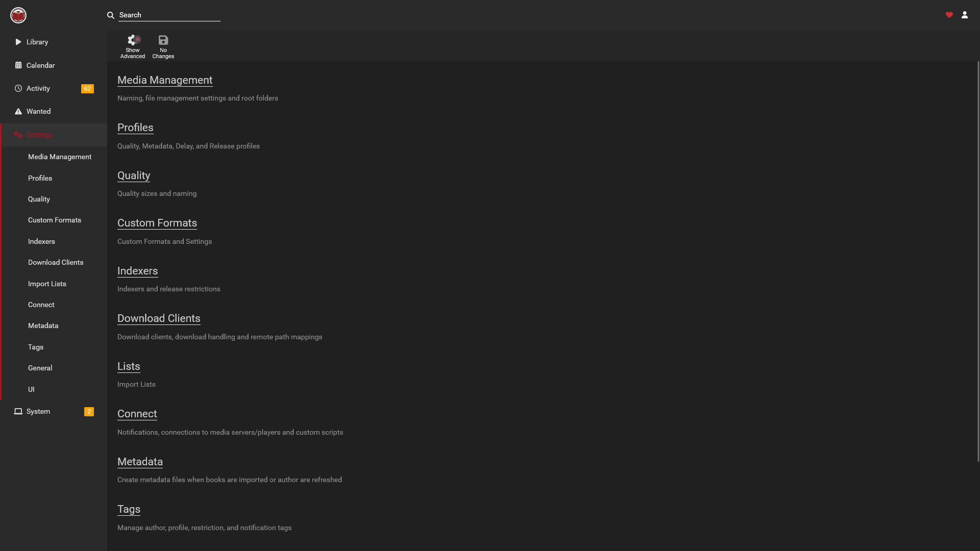Open the Custom Formats heading link
Screen dimensions: 980x551
(x=157, y=223)
